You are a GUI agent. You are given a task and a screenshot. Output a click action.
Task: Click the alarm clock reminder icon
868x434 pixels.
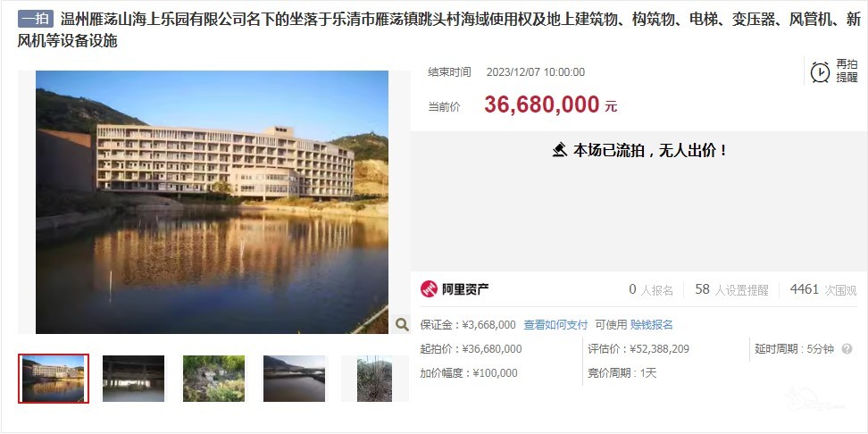pyautogui.click(x=820, y=72)
